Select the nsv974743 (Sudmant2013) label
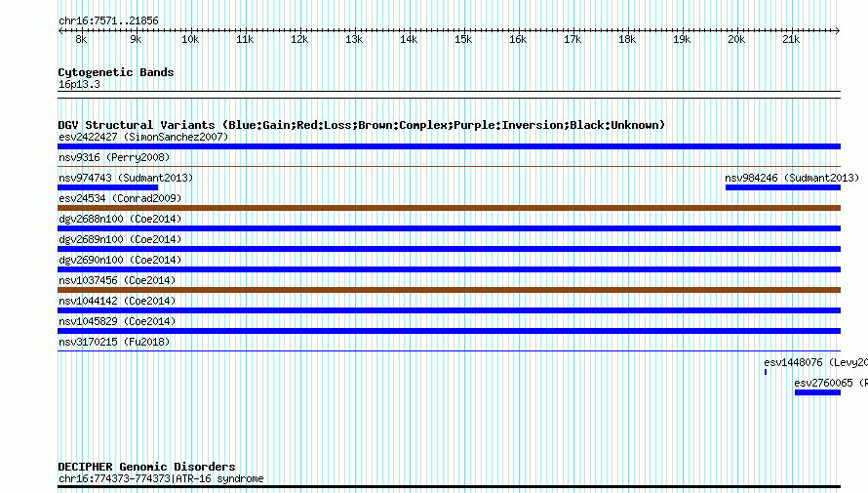 coord(126,178)
